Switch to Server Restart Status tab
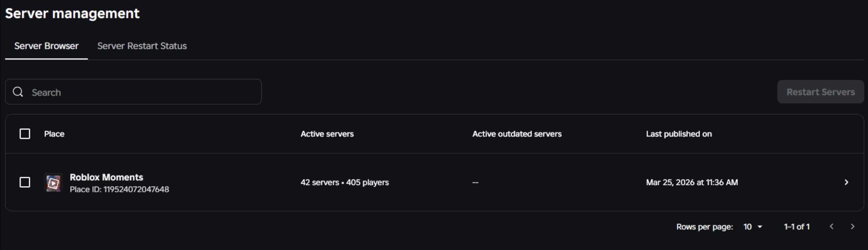 click(x=142, y=46)
